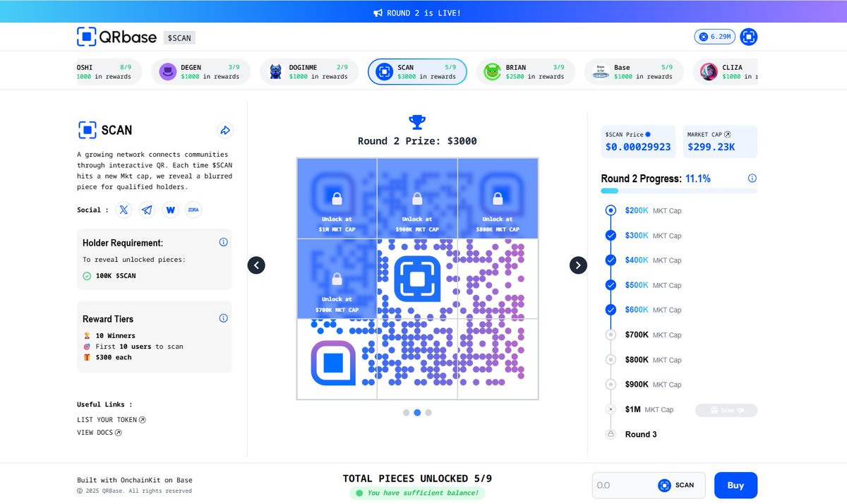Go to next slide with right arrow
847x504 pixels.
(x=578, y=265)
